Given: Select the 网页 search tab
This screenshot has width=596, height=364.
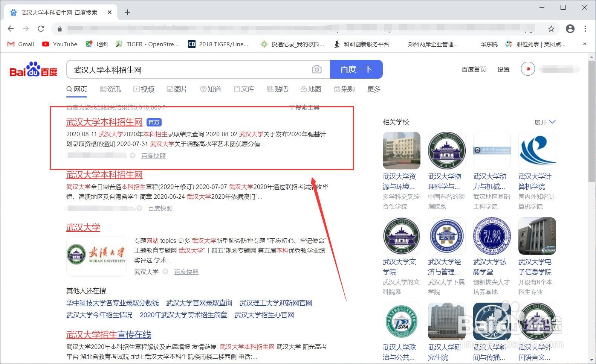Looking at the screenshot, I should coord(77,89).
